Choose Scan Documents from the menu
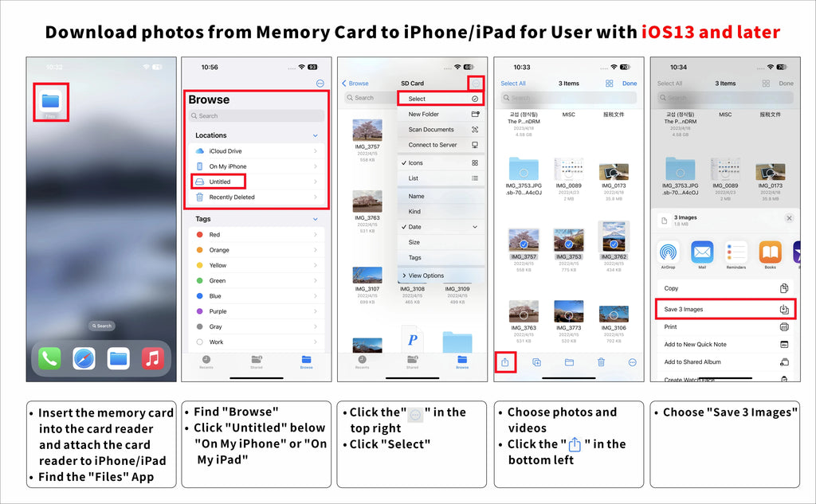Image resolution: width=816 pixels, height=504 pixels. (x=440, y=130)
